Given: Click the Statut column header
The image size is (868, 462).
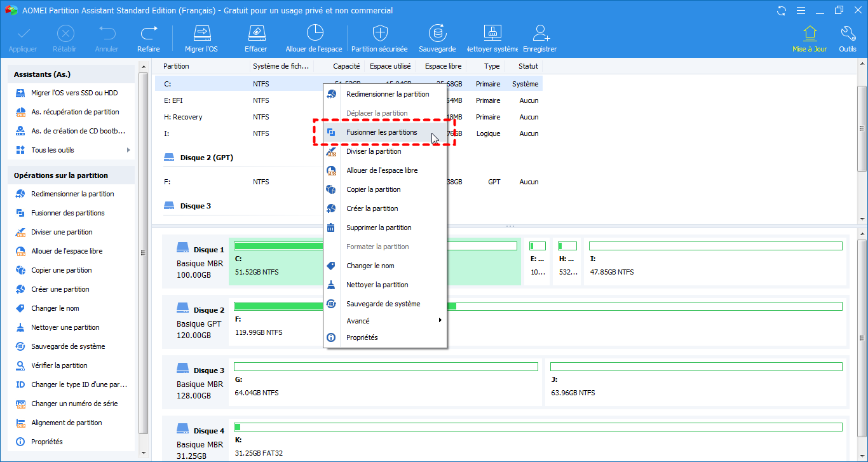Looking at the screenshot, I should coord(528,66).
